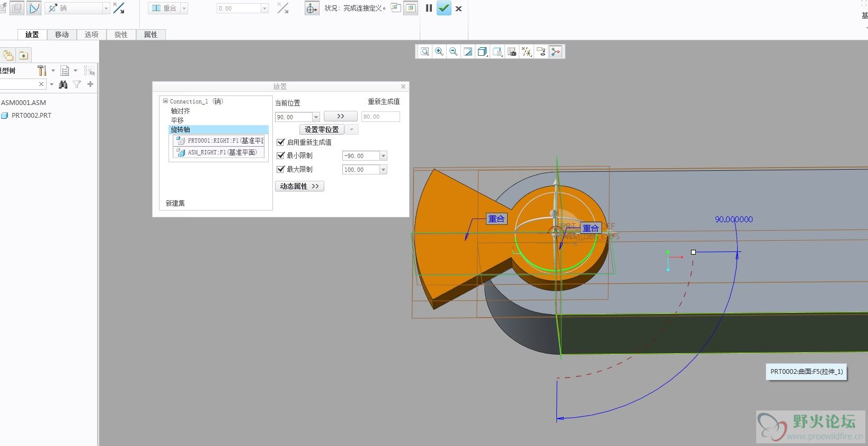The height and width of the screenshot is (446, 868).
Task: Pause the component placement tool
Action: pyautogui.click(x=429, y=8)
